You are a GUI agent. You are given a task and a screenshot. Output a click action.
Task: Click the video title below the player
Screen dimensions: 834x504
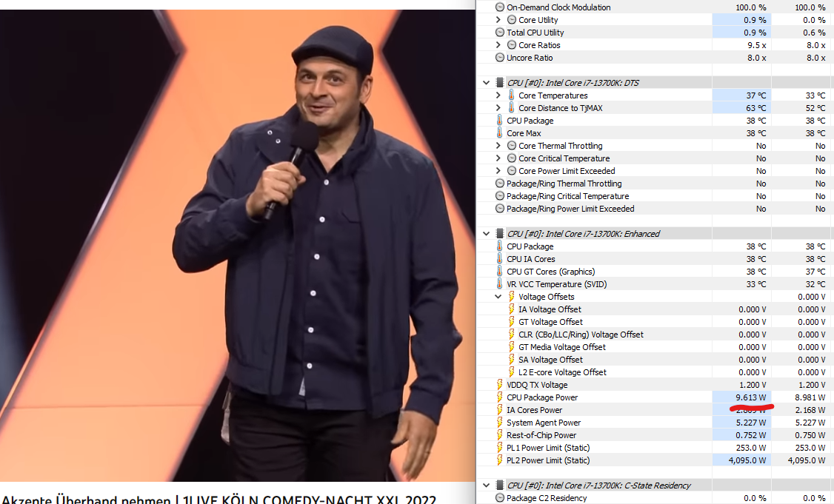(x=219, y=500)
